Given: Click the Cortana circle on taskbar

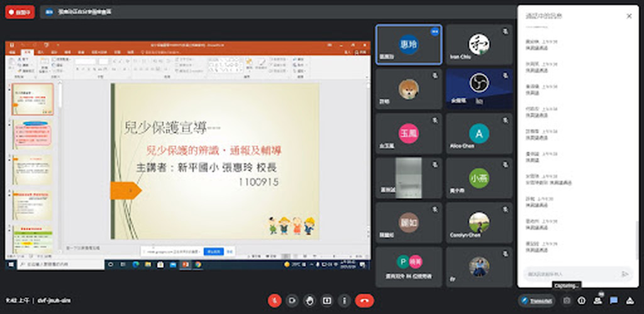Looking at the screenshot, I should coord(111,265).
